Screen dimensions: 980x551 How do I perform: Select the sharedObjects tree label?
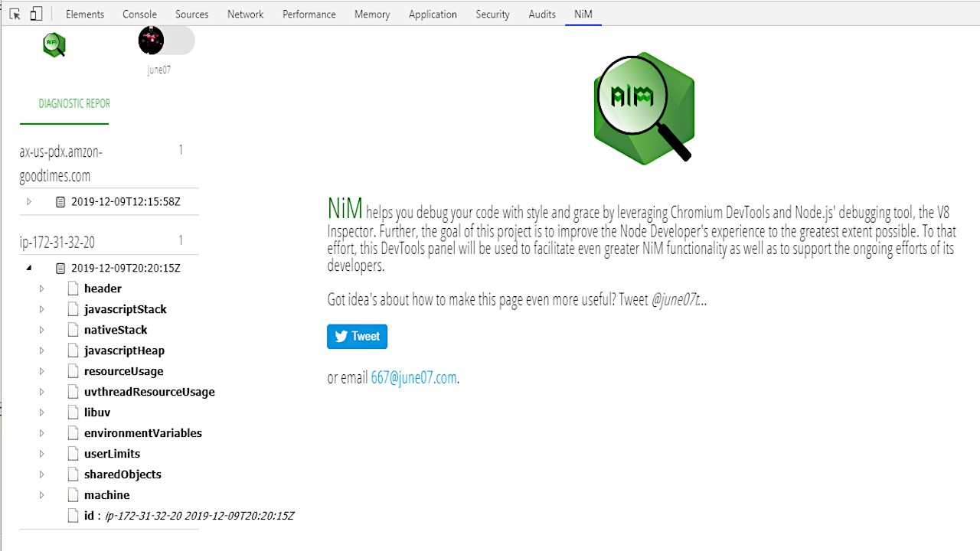[122, 474]
